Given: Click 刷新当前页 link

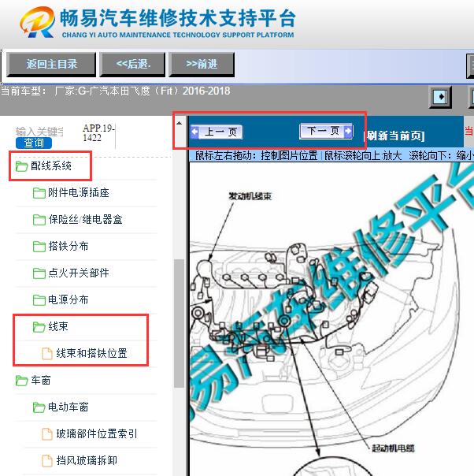Looking at the screenshot, I should (x=394, y=136).
